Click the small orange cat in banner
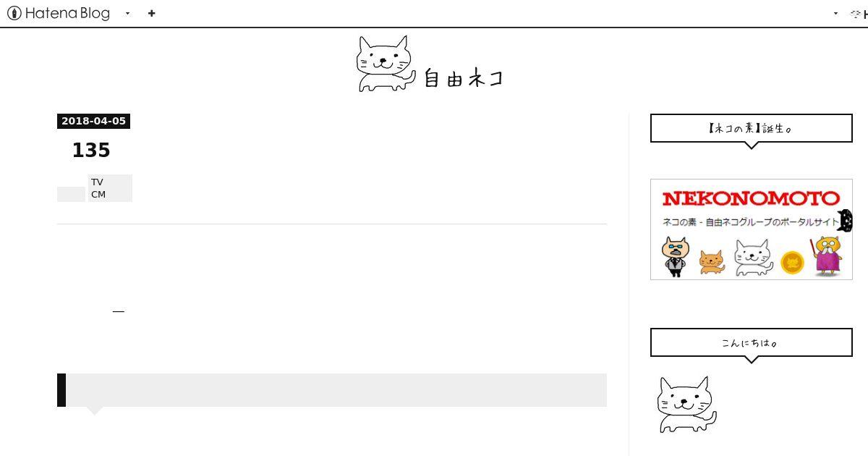Image resolution: width=868 pixels, height=456 pixels. 712,262
